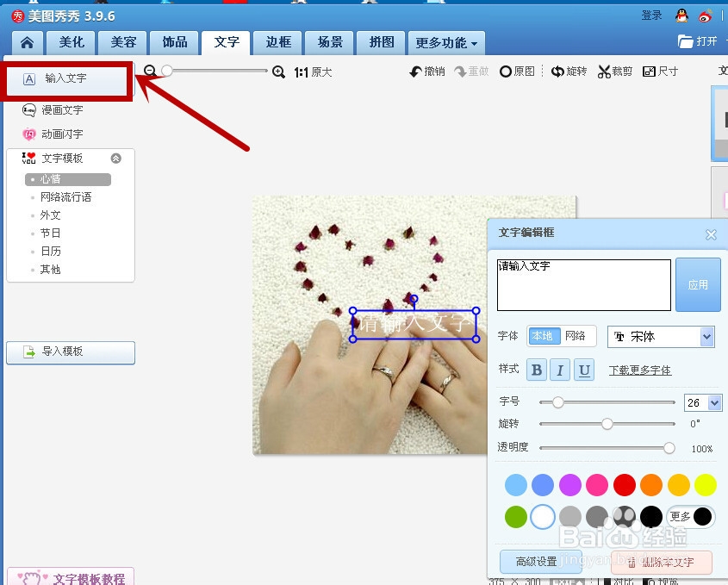
Task: Pick the pink color swatch
Action: (x=597, y=485)
